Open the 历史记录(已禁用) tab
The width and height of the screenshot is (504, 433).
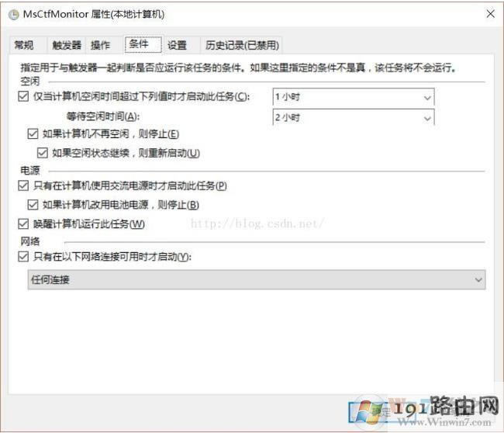coord(241,45)
